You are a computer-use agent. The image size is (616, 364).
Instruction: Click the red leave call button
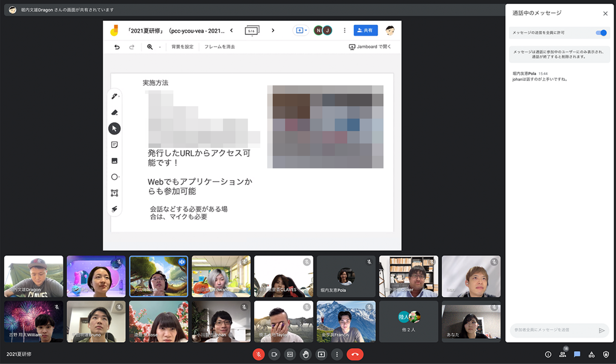[x=355, y=354]
